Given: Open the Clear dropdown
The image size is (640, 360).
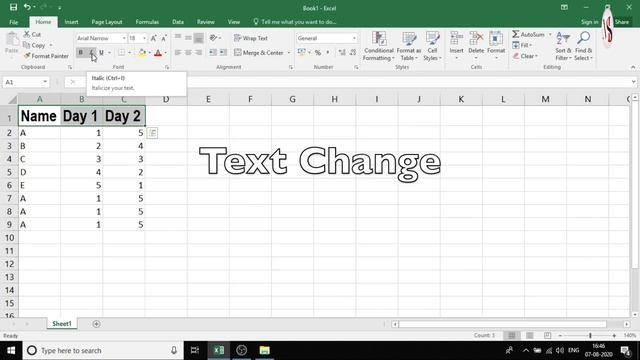Looking at the screenshot, I should 525,56.
